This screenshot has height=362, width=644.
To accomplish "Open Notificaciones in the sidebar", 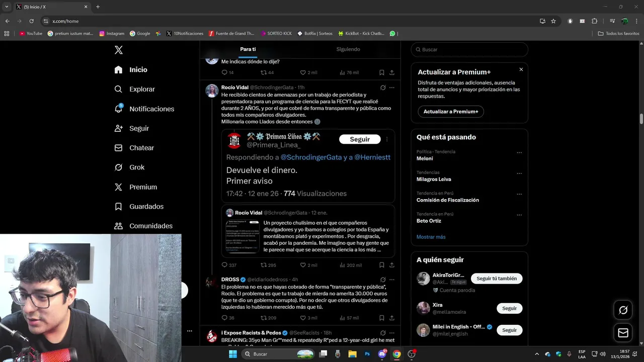I will [x=144, y=109].
